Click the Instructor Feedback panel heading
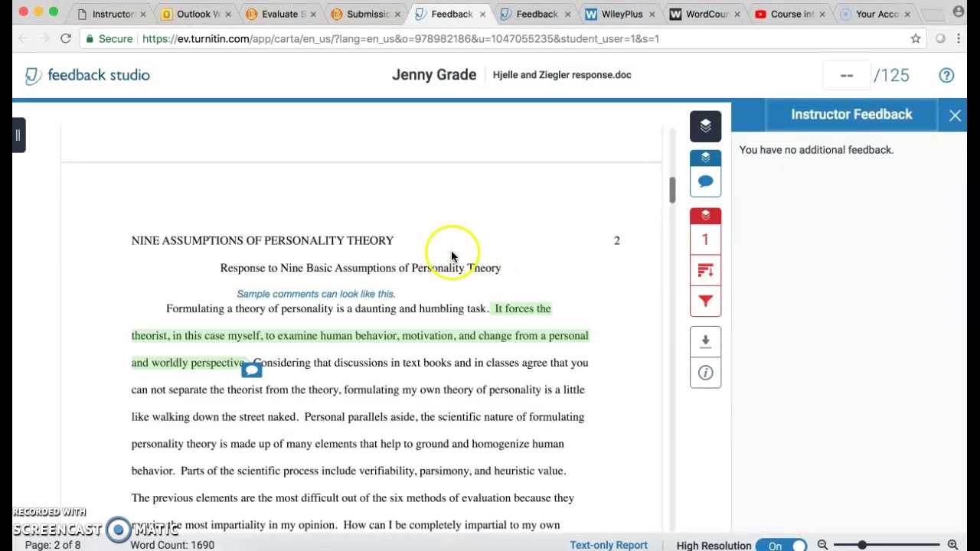This screenshot has height=551, width=980. pyautogui.click(x=851, y=115)
